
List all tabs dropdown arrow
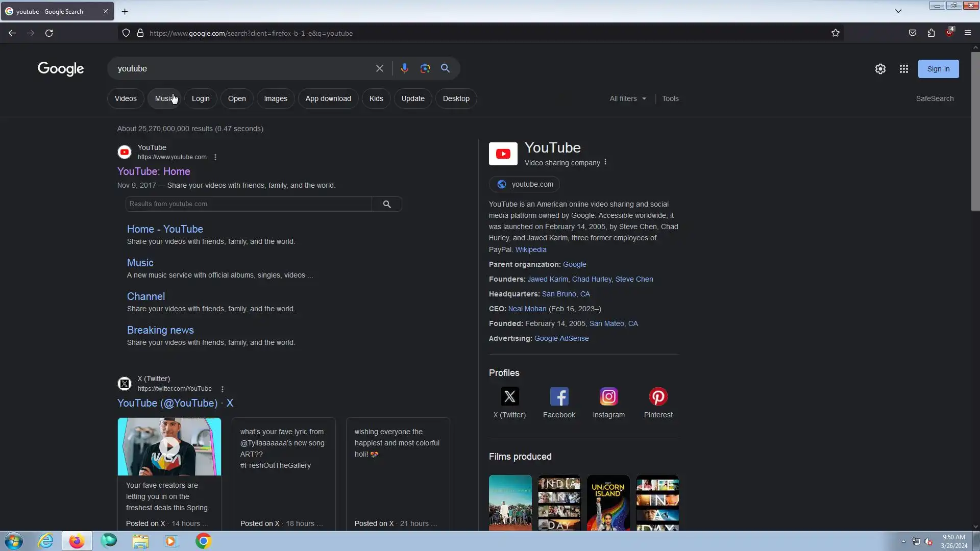point(898,11)
